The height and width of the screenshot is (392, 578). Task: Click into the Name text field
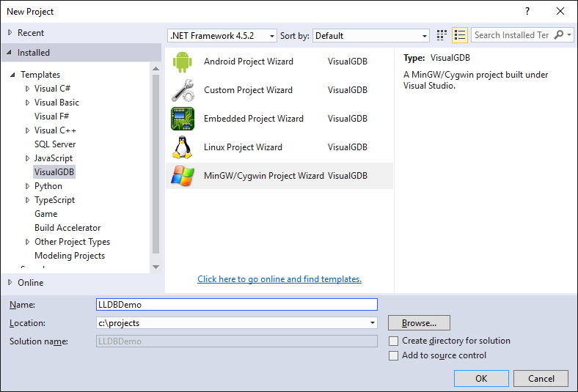click(x=237, y=304)
